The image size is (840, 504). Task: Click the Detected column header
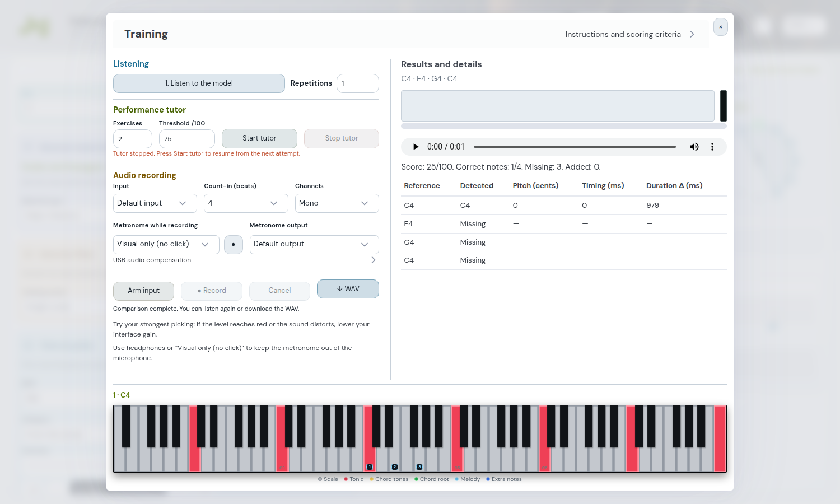[x=477, y=186]
